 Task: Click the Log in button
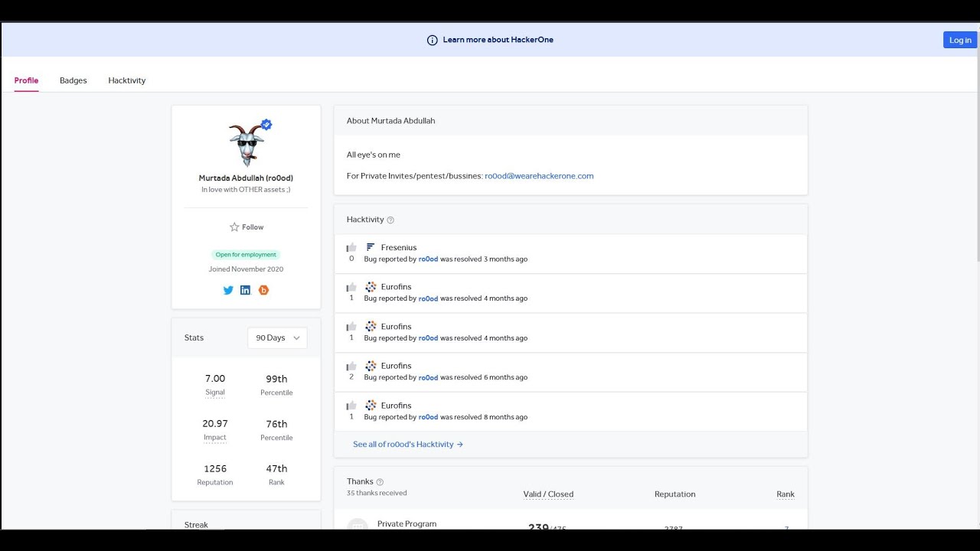pos(960,41)
